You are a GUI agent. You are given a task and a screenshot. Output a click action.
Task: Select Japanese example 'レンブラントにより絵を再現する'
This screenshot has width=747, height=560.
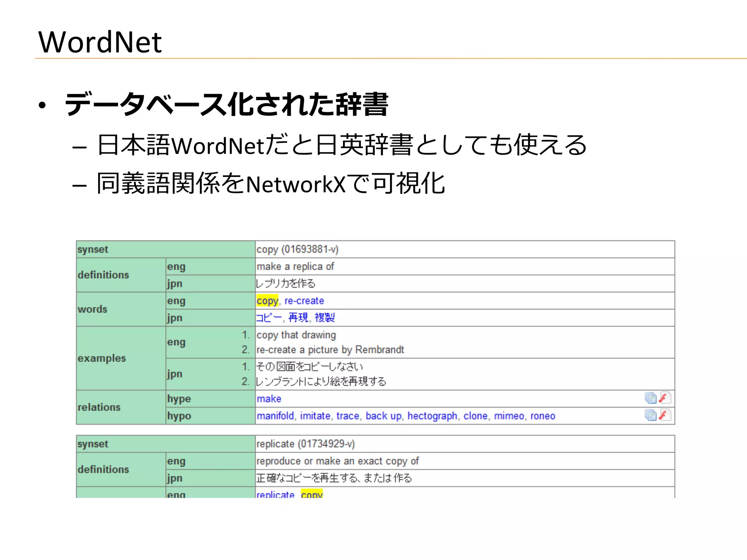(321, 381)
